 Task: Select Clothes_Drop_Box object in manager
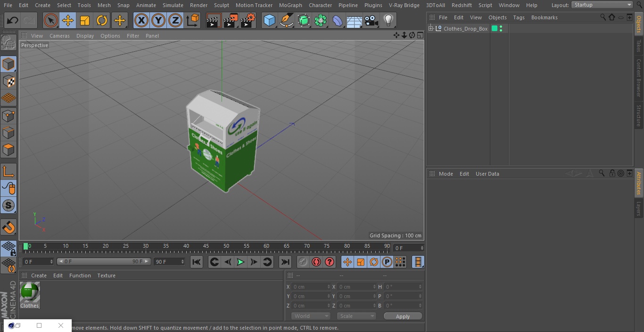click(465, 29)
